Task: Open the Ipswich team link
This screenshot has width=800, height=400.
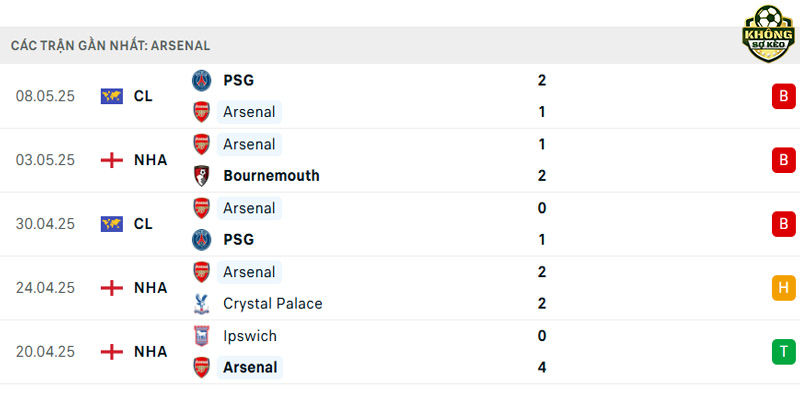Action: click(x=250, y=336)
